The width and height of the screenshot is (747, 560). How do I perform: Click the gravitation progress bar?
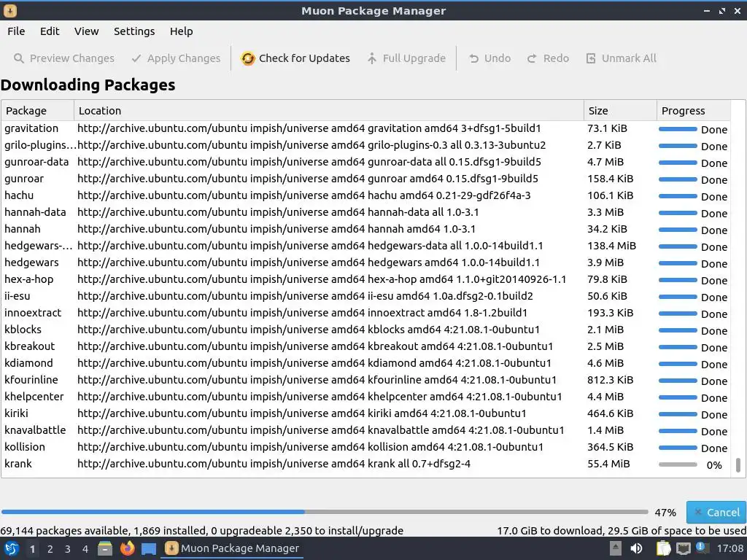(x=678, y=129)
